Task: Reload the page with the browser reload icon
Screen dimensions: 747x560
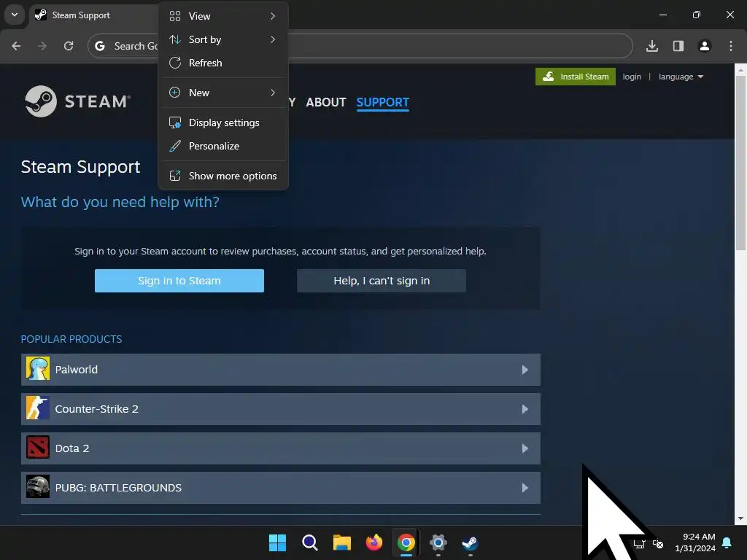Action: 69,46
